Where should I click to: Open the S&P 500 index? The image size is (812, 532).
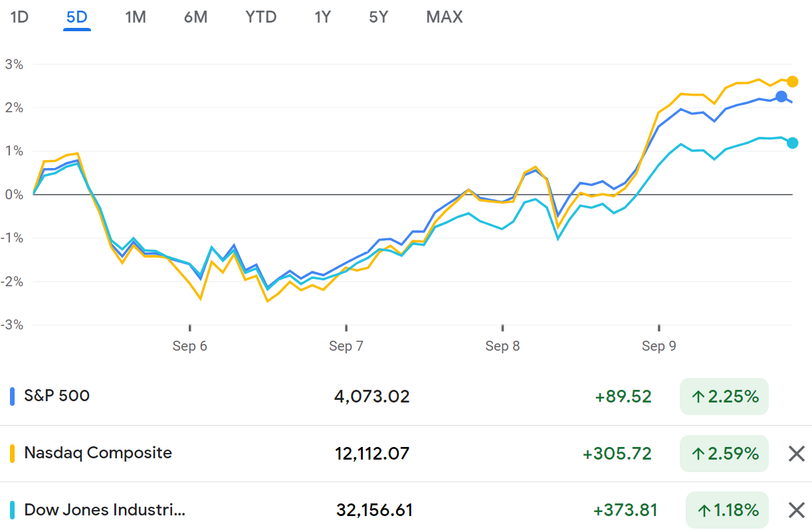(x=56, y=396)
